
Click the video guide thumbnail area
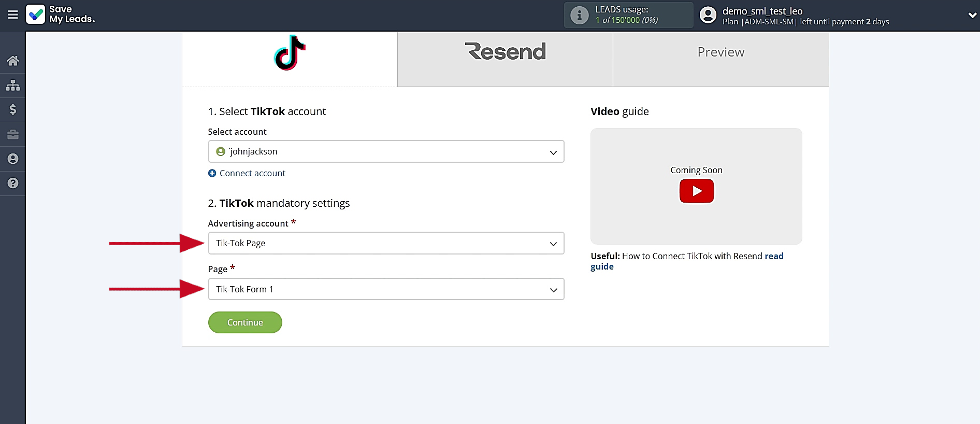pos(696,186)
